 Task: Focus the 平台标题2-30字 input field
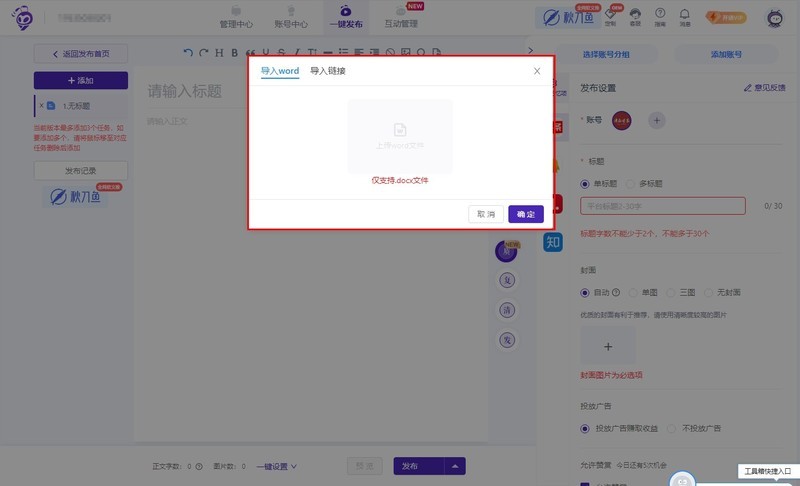[x=663, y=206]
